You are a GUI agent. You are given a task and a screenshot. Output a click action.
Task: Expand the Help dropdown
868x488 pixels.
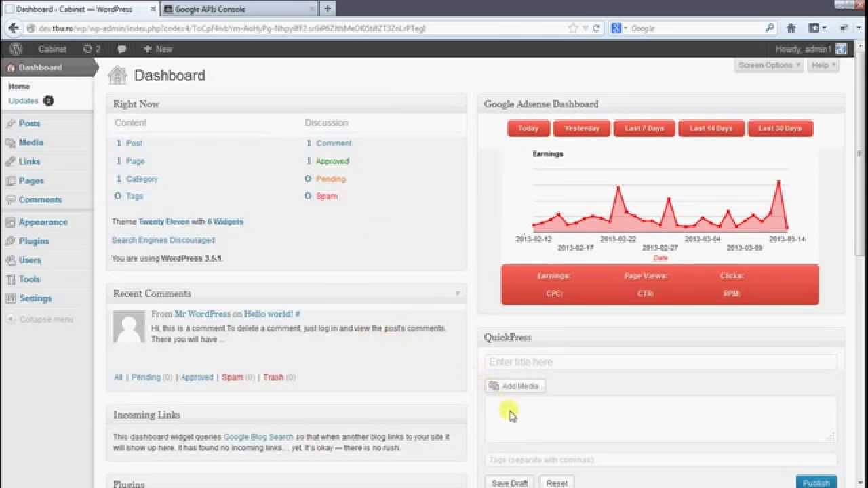click(x=823, y=65)
